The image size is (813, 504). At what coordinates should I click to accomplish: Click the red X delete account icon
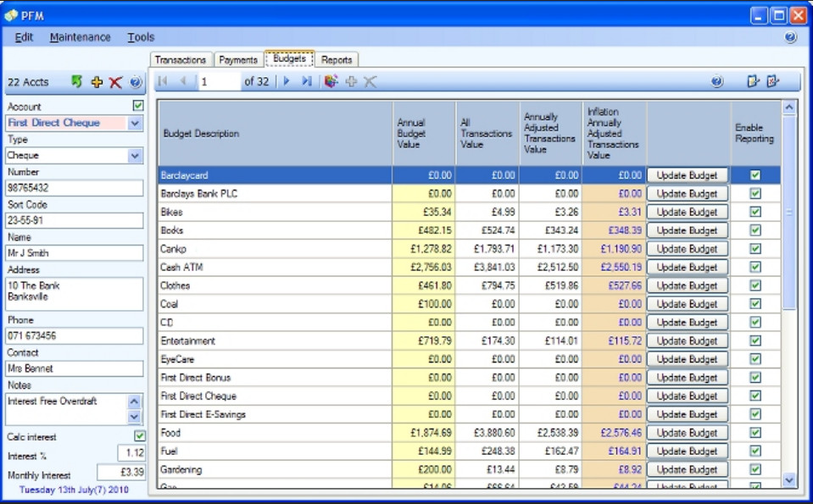point(115,82)
